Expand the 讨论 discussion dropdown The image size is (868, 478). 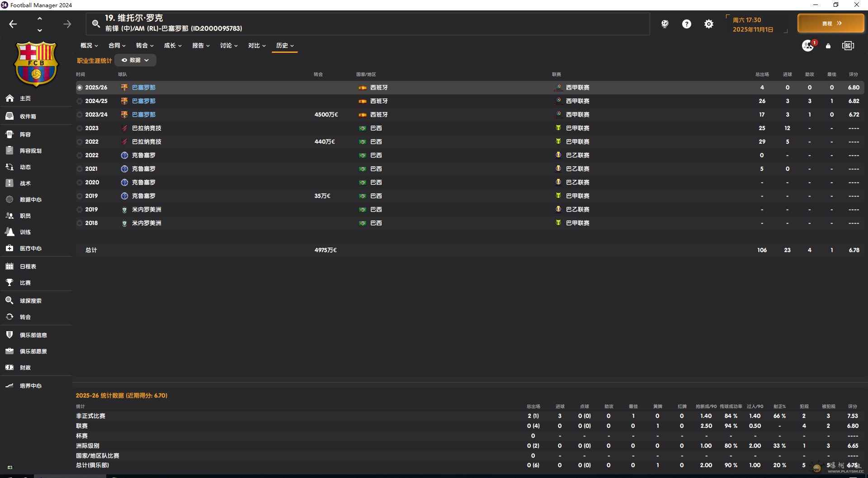tap(229, 46)
